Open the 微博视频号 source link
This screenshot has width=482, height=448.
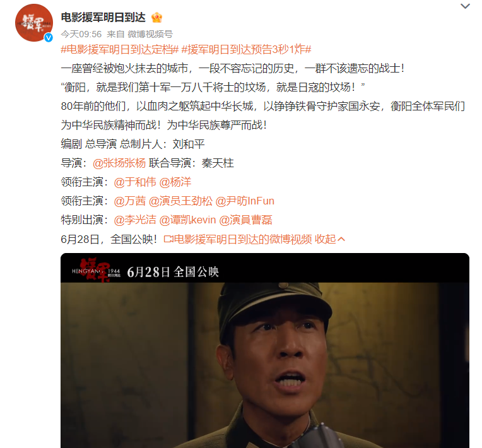tap(150, 34)
